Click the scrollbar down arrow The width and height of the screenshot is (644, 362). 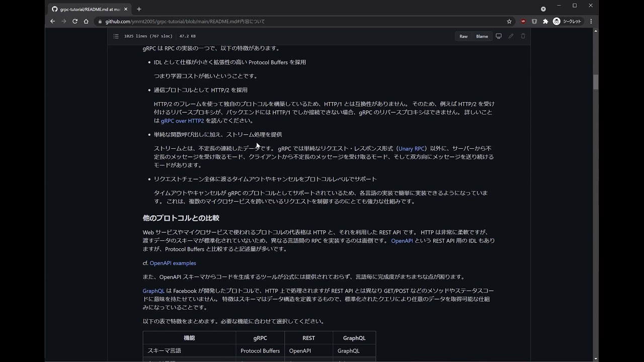pos(596,359)
